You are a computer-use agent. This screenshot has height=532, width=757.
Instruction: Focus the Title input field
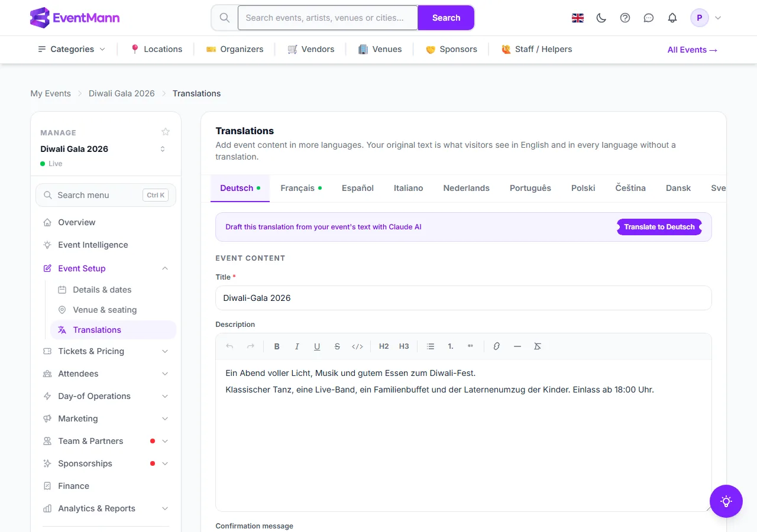(464, 298)
